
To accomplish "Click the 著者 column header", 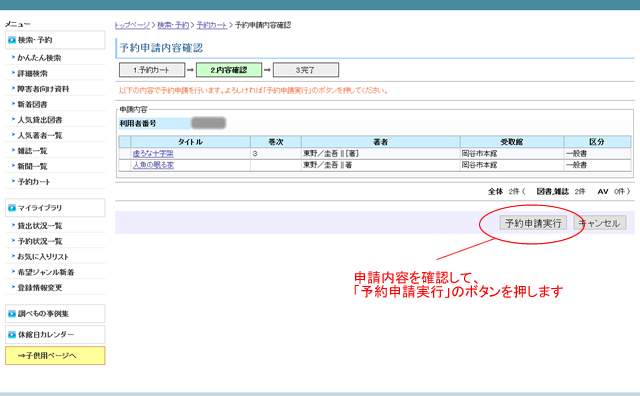I will (380, 142).
